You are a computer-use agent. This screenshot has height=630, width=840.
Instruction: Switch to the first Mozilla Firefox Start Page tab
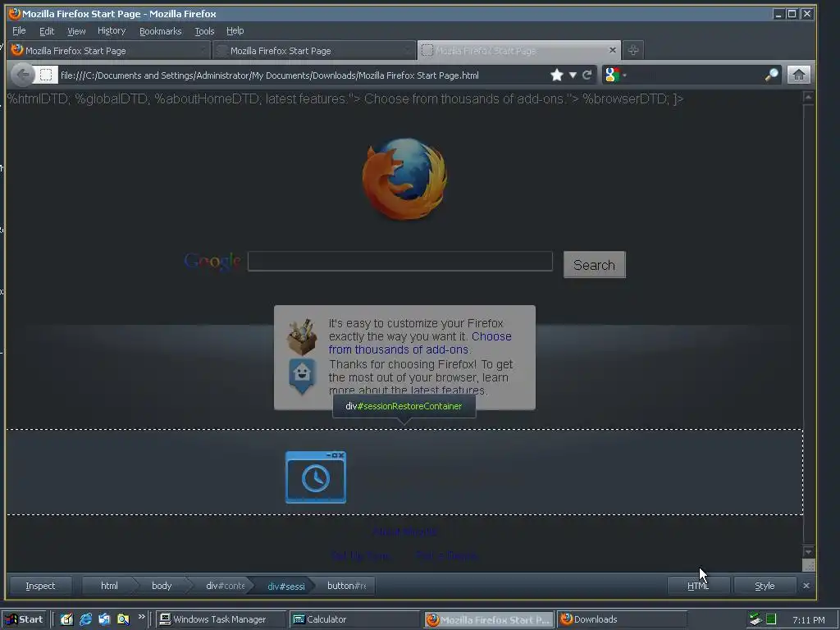pyautogui.click(x=109, y=50)
